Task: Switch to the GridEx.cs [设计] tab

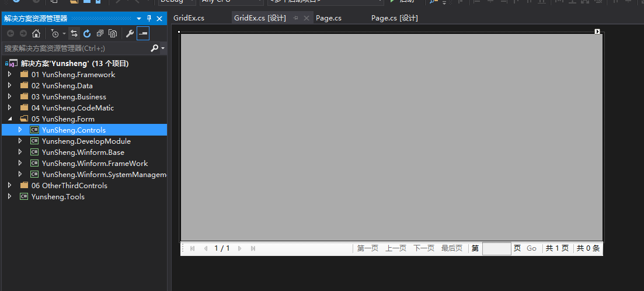Action: tap(260, 18)
